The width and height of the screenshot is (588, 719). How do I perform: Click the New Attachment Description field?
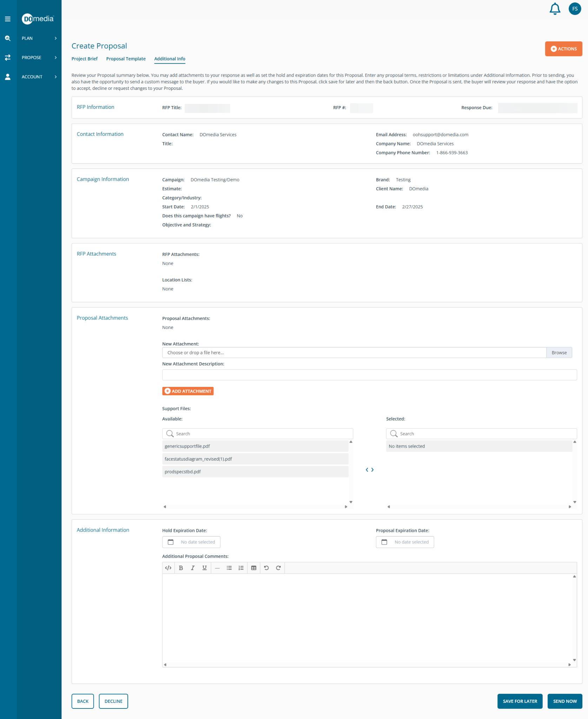369,375
